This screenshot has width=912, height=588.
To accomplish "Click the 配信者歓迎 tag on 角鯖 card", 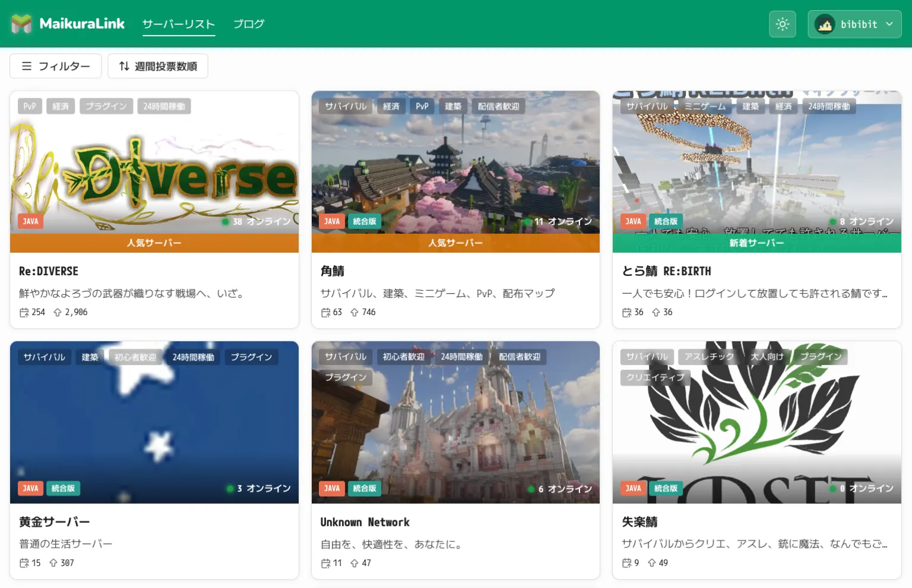I will point(499,106).
